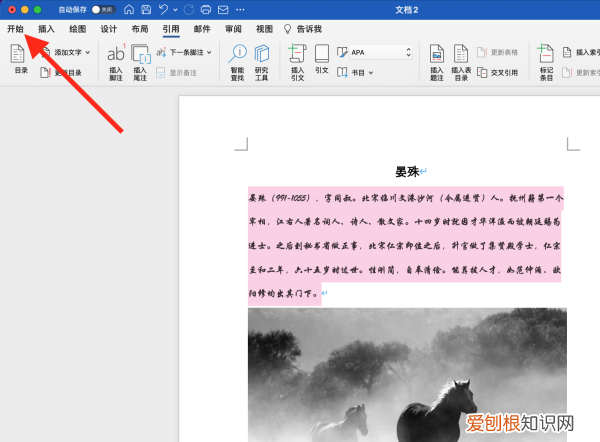This screenshot has width=600, height=442.
Task: Click 交叉引用 cross-reference button
Action: [497, 73]
